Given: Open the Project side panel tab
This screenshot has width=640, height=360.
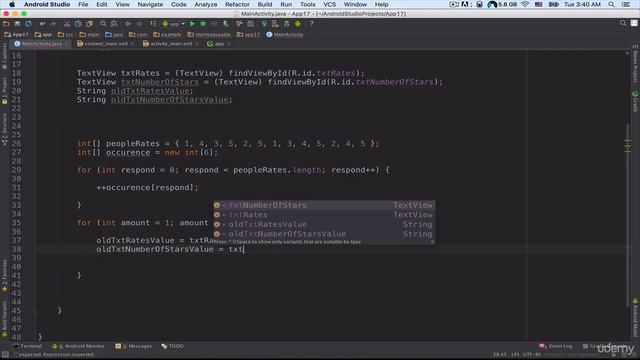Looking at the screenshot, I should [4, 91].
